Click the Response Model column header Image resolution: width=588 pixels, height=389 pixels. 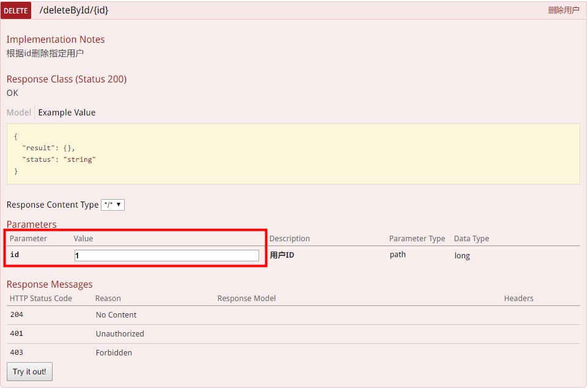point(246,298)
